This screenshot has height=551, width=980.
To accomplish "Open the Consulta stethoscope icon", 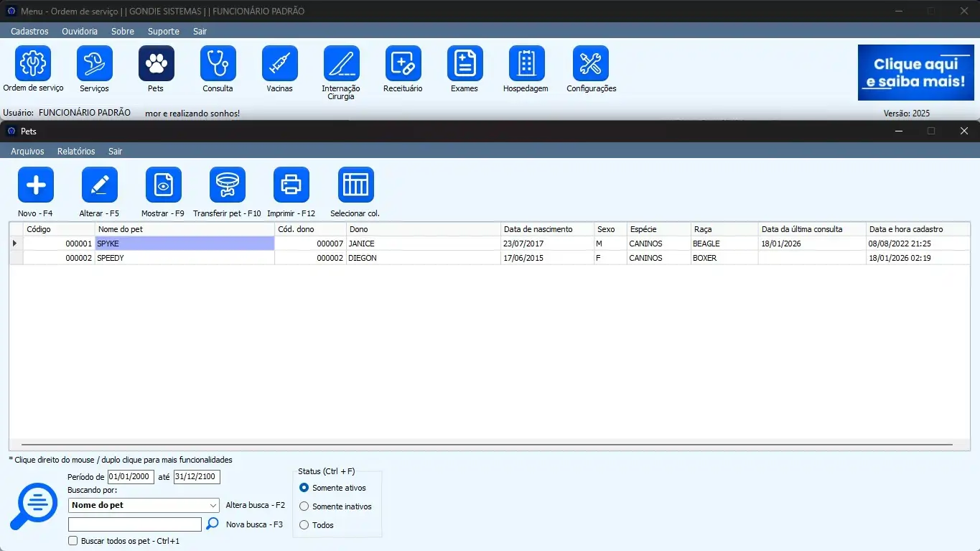I will (x=218, y=64).
